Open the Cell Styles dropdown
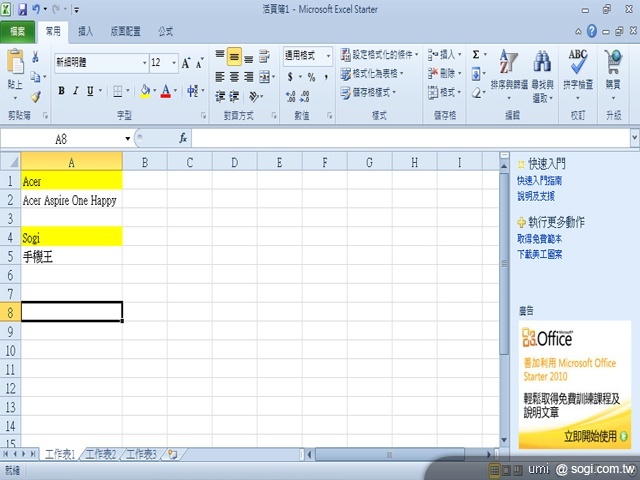The height and width of the screenshot is (480, 640). [x=369, y=93]
